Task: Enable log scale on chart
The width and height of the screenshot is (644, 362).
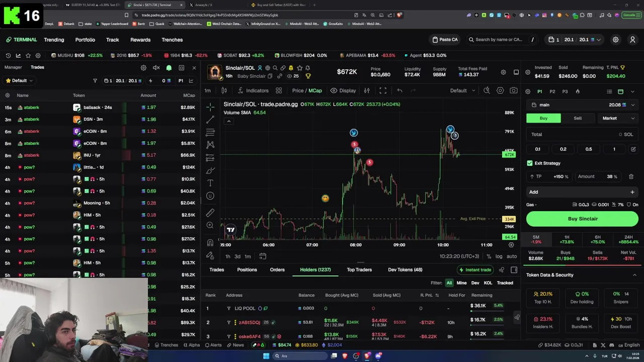Action: pos(499,256)
